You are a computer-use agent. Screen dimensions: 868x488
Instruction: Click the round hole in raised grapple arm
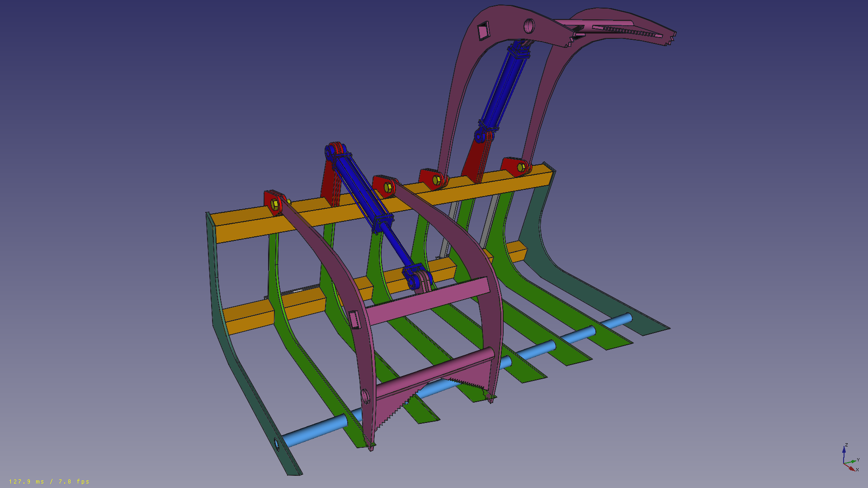click(x=529, y=26)
